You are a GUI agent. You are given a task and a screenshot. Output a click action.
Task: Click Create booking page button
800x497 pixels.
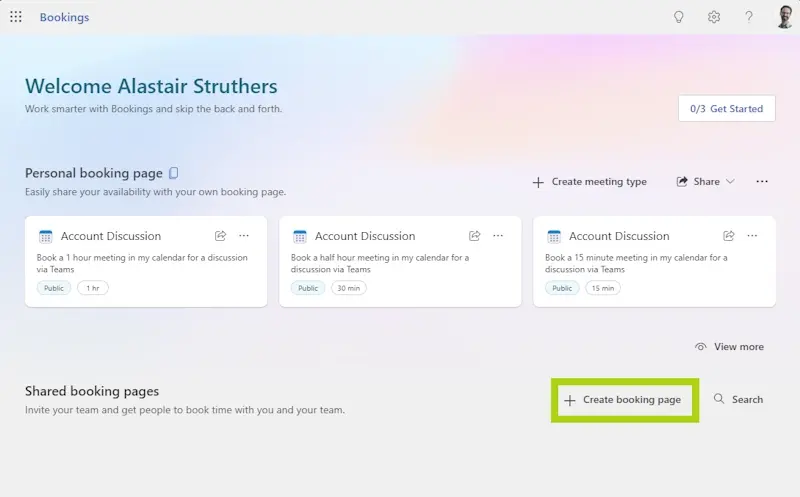coord(623,400)
